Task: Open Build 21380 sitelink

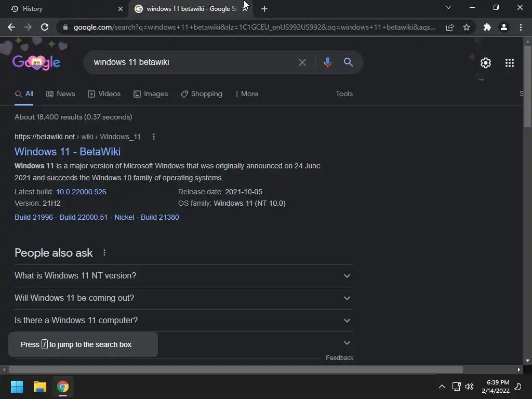Action: coord(160,218)
